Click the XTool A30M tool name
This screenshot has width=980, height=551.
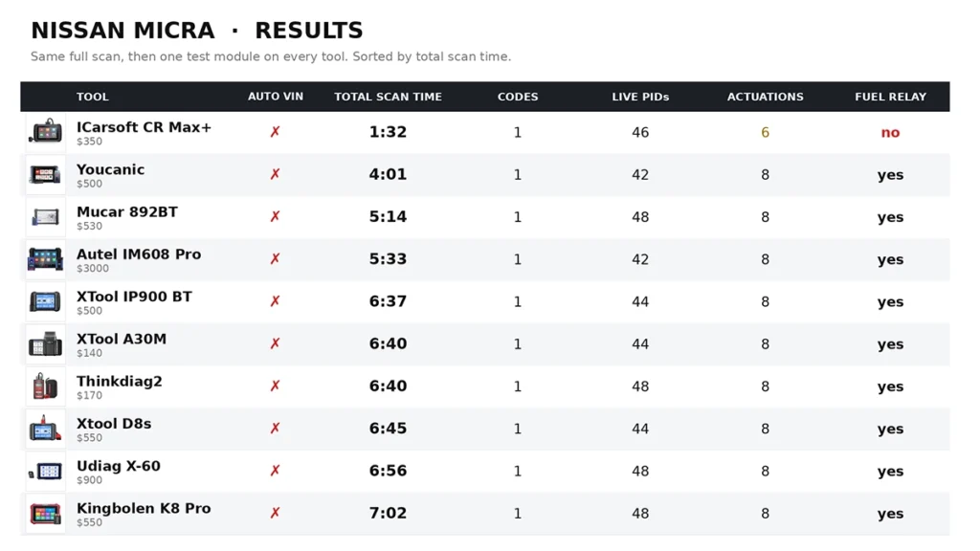tap(122, 340)
